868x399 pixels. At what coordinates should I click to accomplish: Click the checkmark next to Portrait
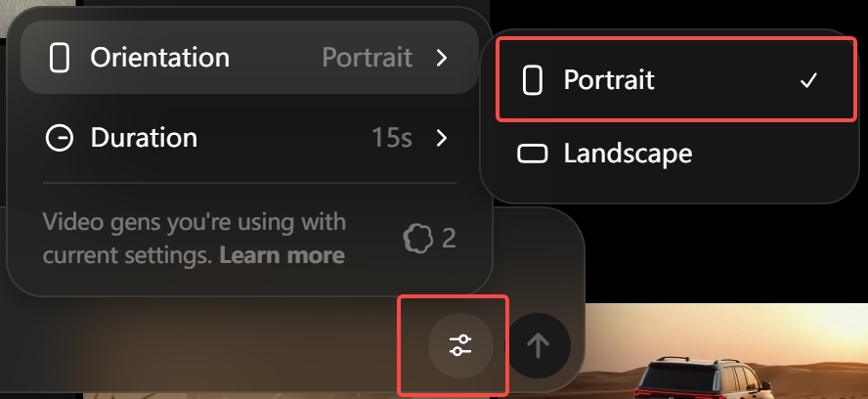(x=808, y=80)
